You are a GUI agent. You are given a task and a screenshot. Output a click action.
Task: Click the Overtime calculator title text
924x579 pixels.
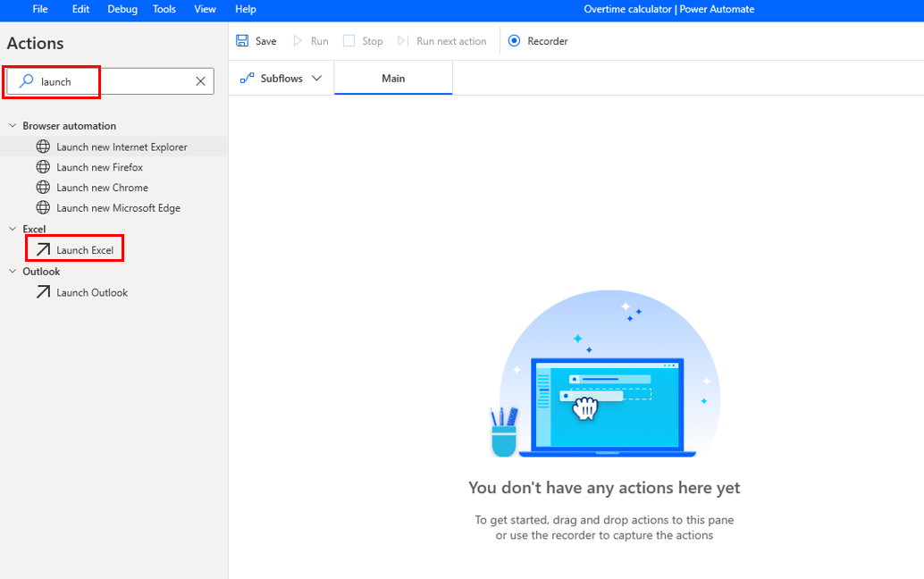tap(627, 9)
